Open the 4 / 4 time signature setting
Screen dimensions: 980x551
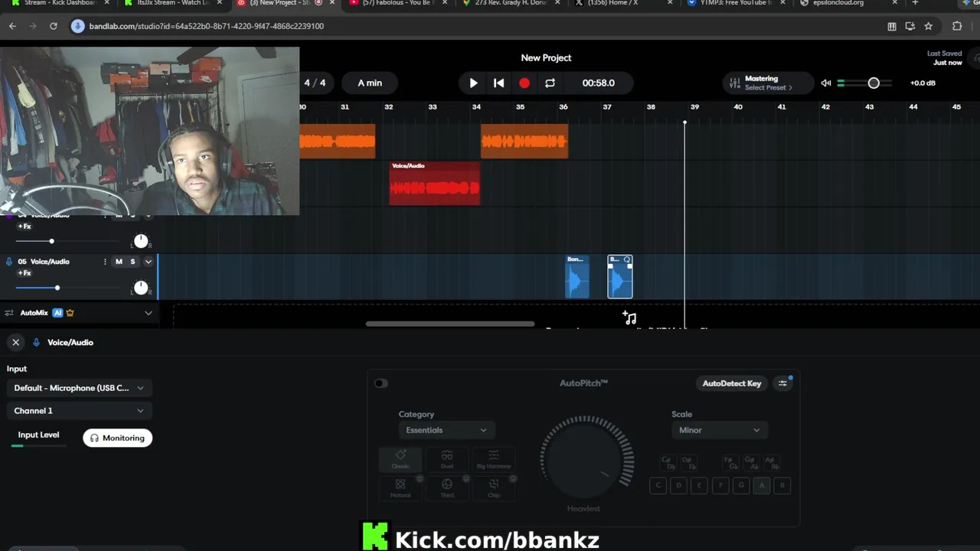tap(315, 83)
